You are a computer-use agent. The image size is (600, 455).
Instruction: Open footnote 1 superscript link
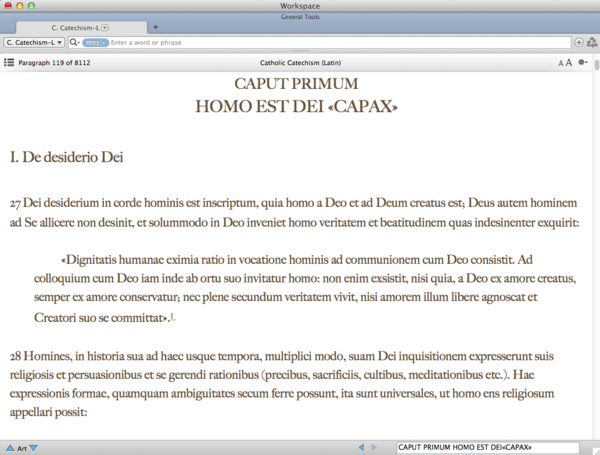point(173,316)
